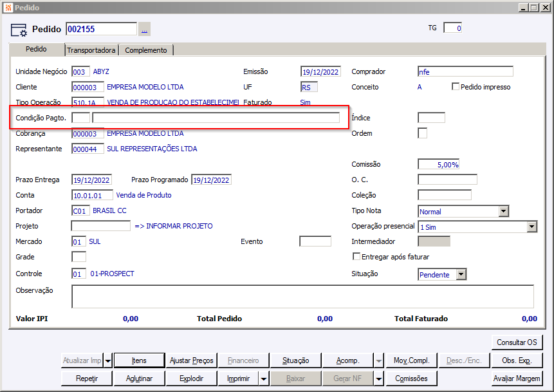
Task: Expand the Tipo Nota dropdown
Action: pyautogui.click(x=503, y=211)
